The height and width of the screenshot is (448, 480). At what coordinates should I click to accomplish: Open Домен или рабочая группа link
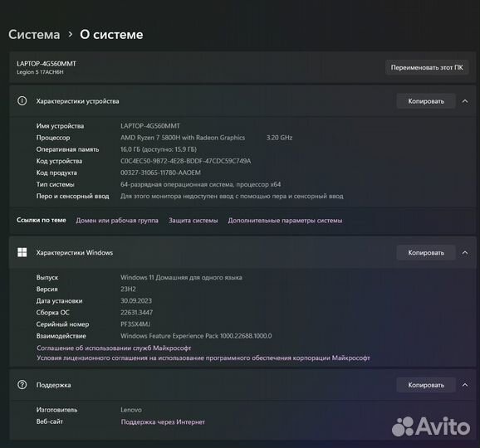117,221
